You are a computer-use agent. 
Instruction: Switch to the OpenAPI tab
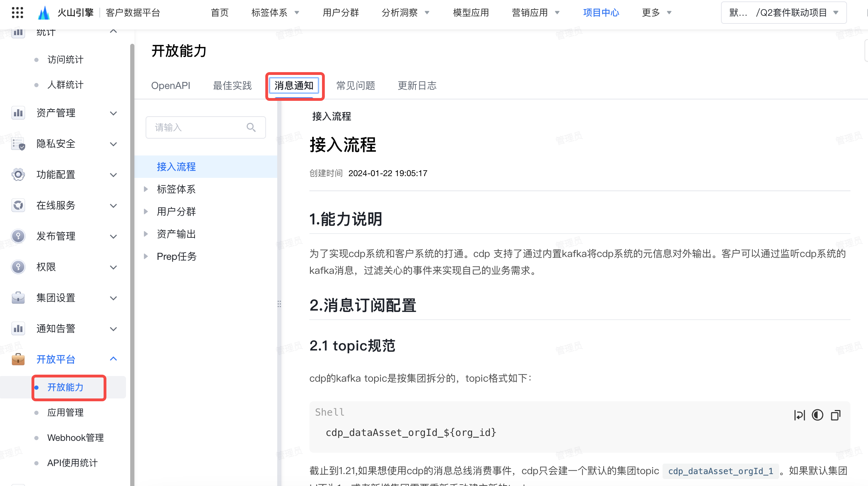[170, 86]
